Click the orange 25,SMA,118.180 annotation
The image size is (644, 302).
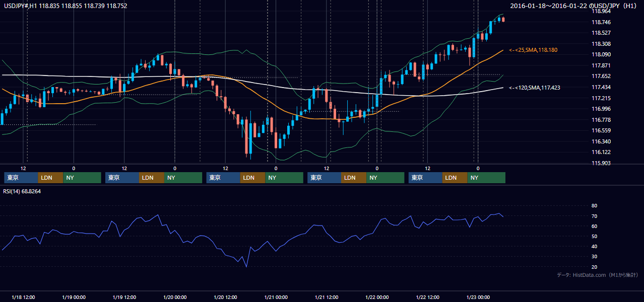(533, 50)
